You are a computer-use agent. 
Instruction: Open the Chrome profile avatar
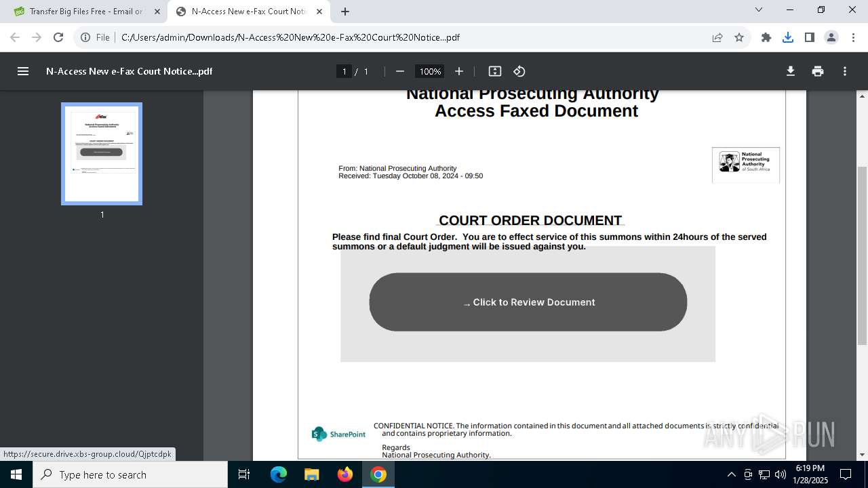click(x=831, y=37)
